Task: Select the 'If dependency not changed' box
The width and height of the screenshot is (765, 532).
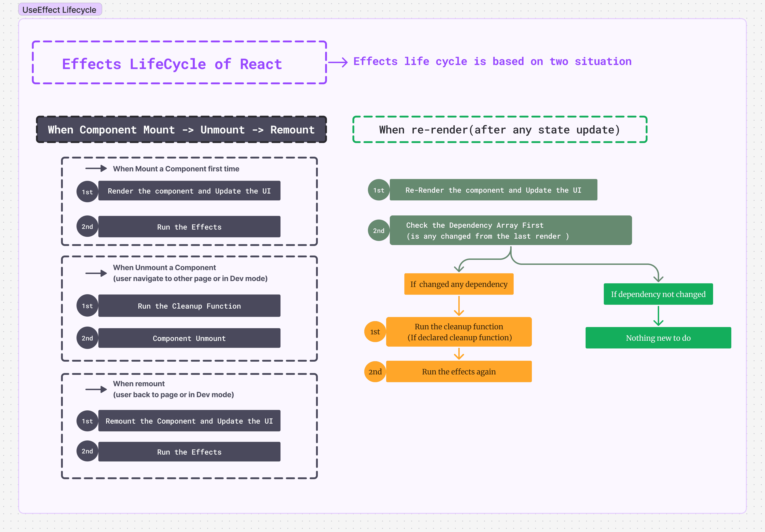Action: pos(658,294)
